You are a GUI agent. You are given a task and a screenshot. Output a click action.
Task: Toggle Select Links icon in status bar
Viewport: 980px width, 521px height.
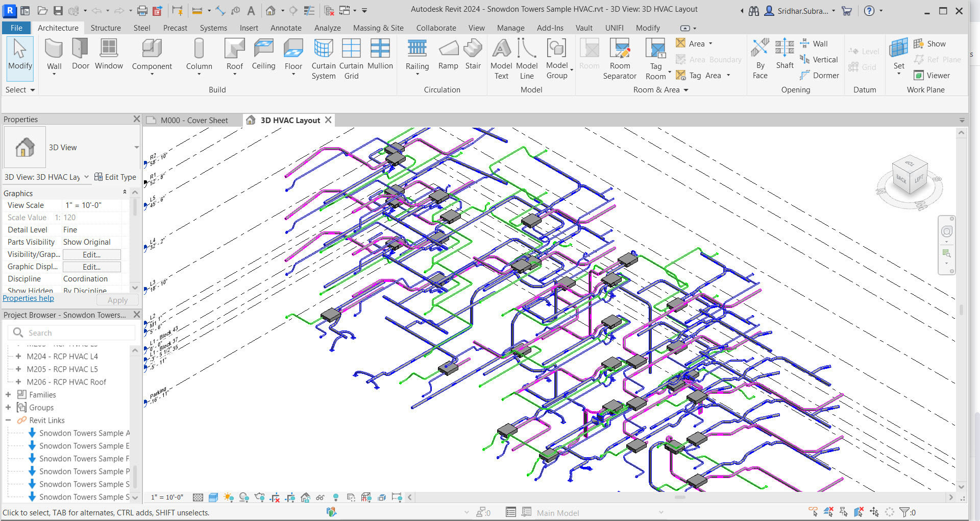[813, 511]
